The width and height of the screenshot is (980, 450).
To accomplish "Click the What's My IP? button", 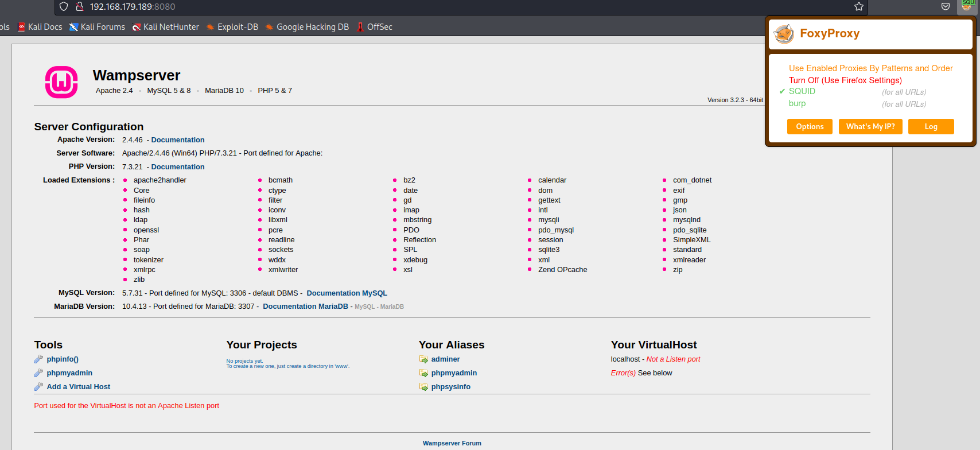I will coord(870,127).
